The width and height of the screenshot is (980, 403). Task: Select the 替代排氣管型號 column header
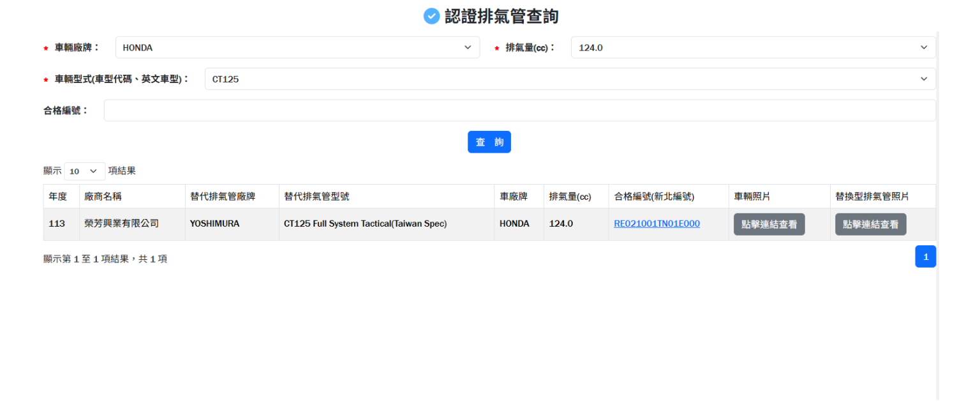pos(316,197)
